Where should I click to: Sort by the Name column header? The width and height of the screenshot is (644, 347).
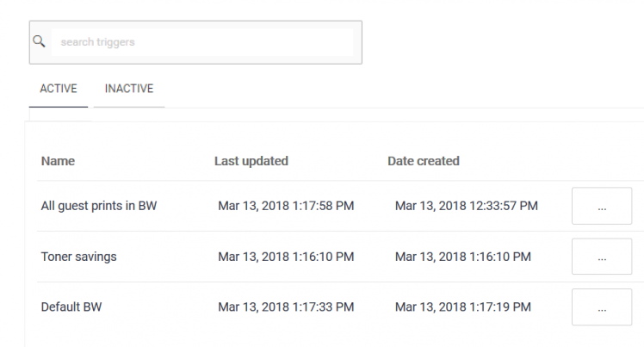(58, 161)
